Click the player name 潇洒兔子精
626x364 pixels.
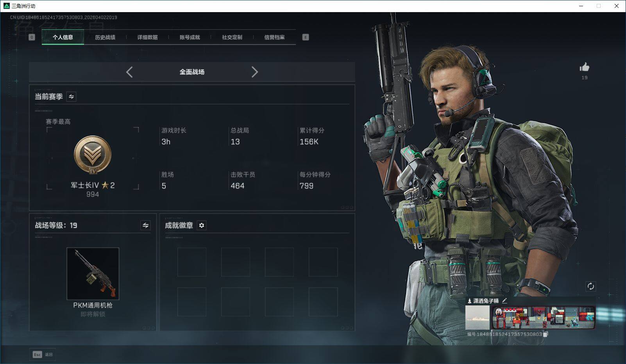486,301
